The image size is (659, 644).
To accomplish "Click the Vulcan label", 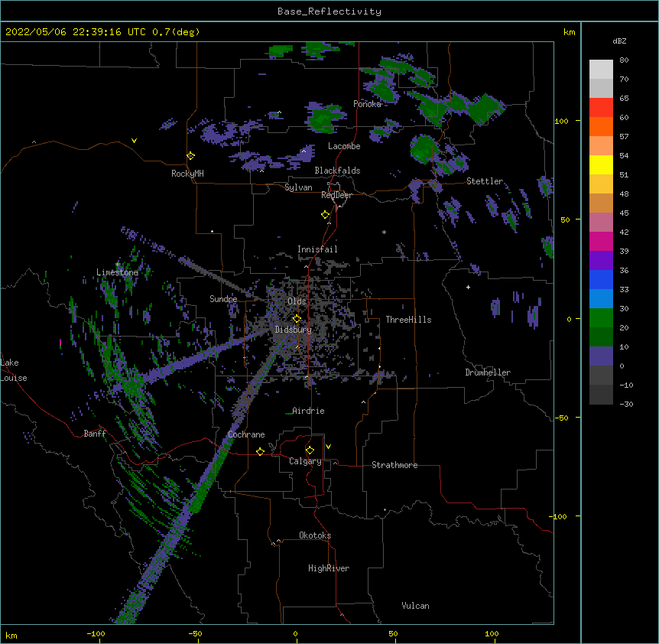I will (415, 606).
